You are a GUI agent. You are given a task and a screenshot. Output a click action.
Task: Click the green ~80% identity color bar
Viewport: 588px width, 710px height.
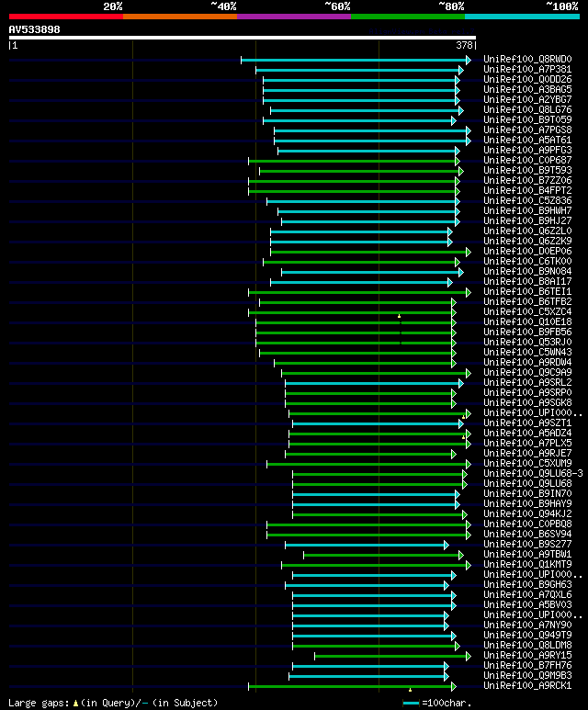pos(408,17)
